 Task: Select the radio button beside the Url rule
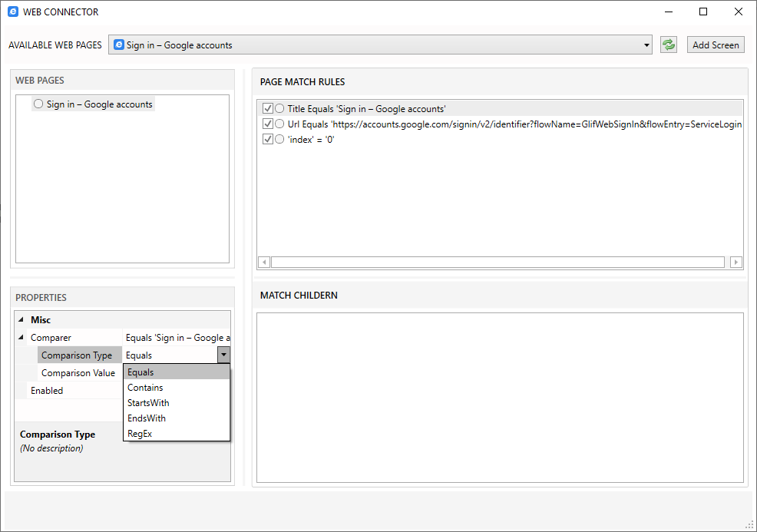pos(278,124)
